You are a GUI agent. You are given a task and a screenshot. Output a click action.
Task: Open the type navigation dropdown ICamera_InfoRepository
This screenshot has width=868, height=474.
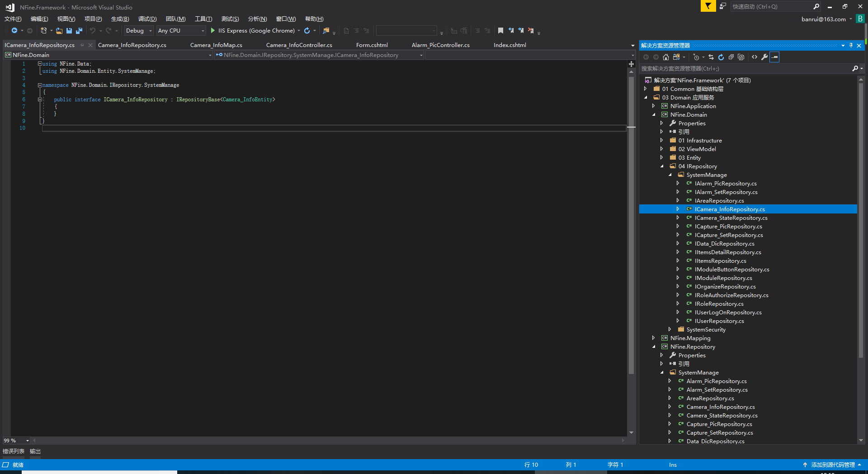point(319,55)
